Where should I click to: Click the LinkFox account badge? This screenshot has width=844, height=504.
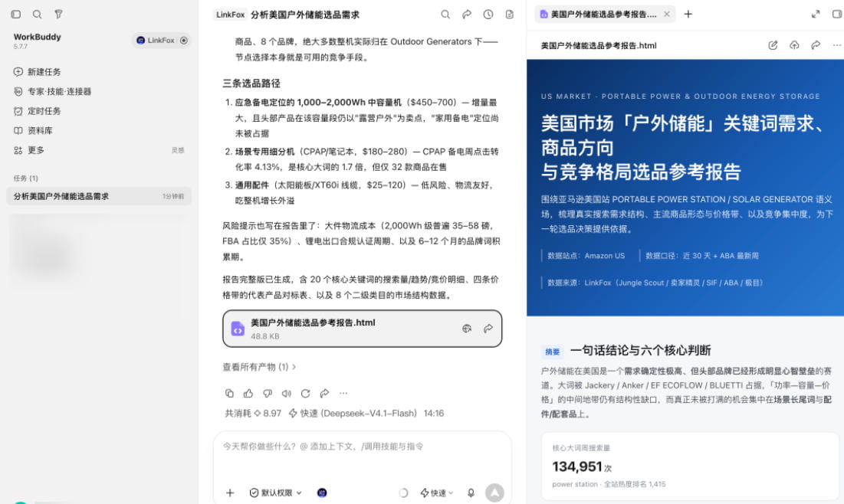click(162, 41)
